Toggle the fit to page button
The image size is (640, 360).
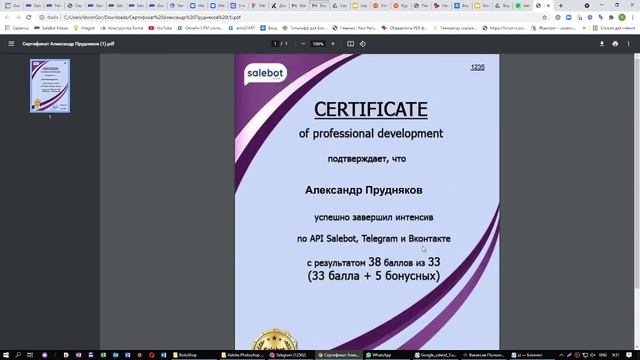click(x=350, y=44)
